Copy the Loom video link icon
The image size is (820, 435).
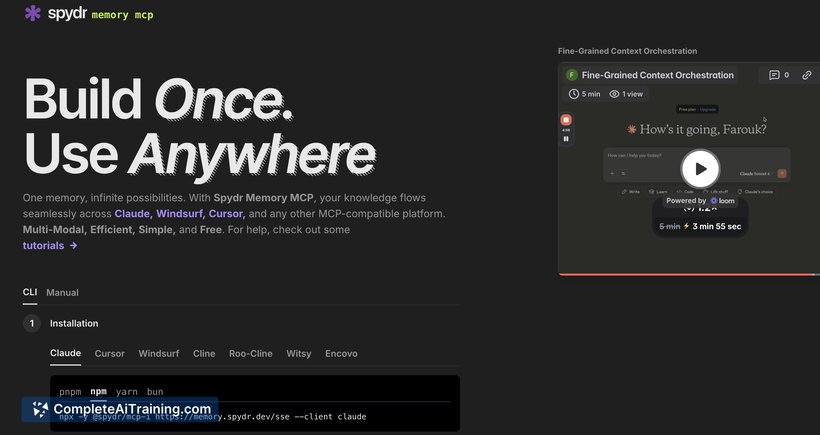[x=806, y=75]
